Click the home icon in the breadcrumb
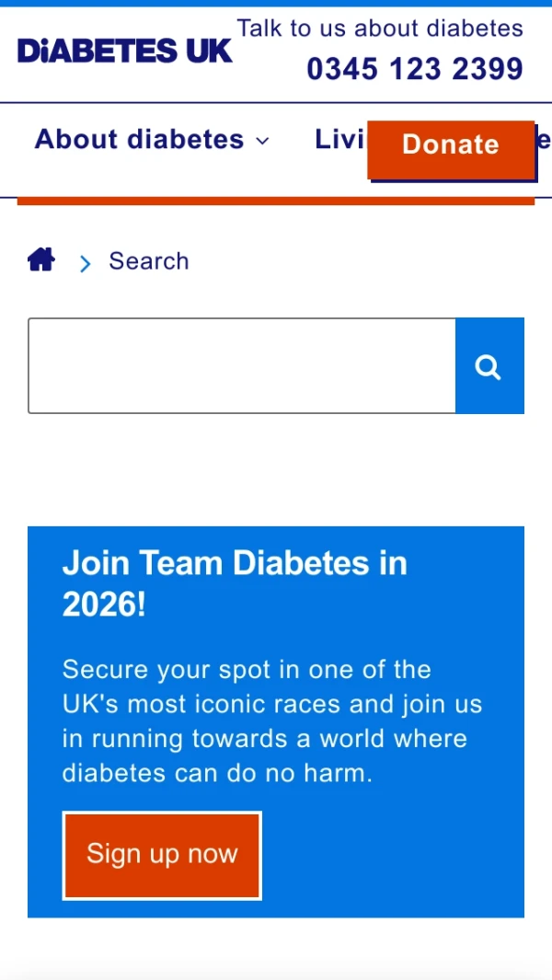 (41, 260)
